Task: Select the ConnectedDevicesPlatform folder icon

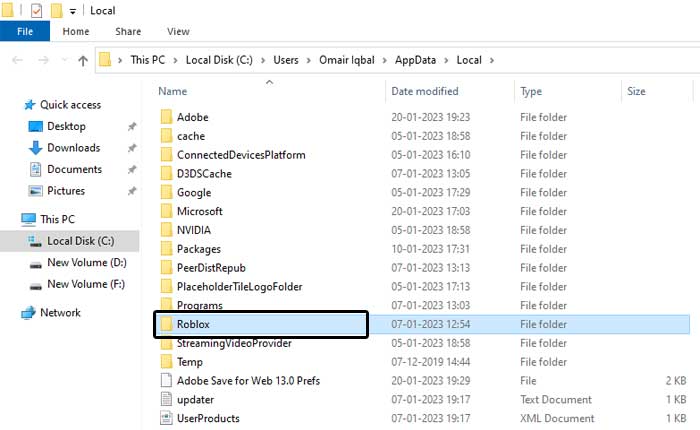Action: pyautogui.click(x=166, y=154)
